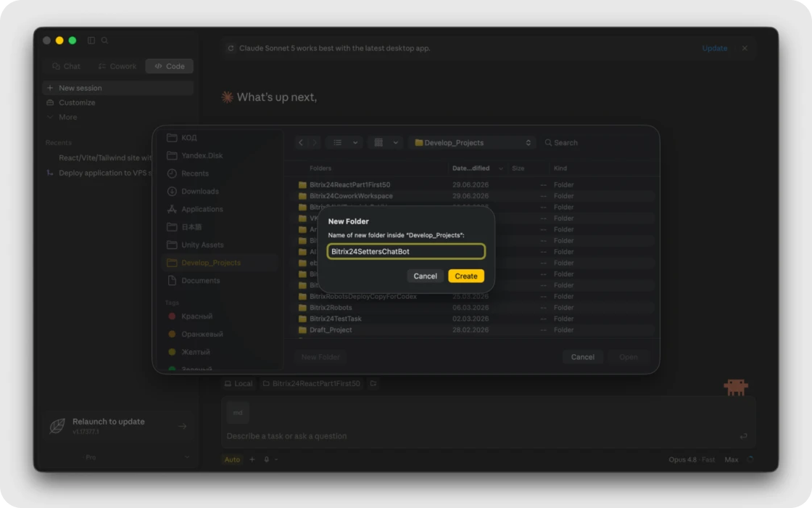Click the plus icon below the prompt

point(252,459)
